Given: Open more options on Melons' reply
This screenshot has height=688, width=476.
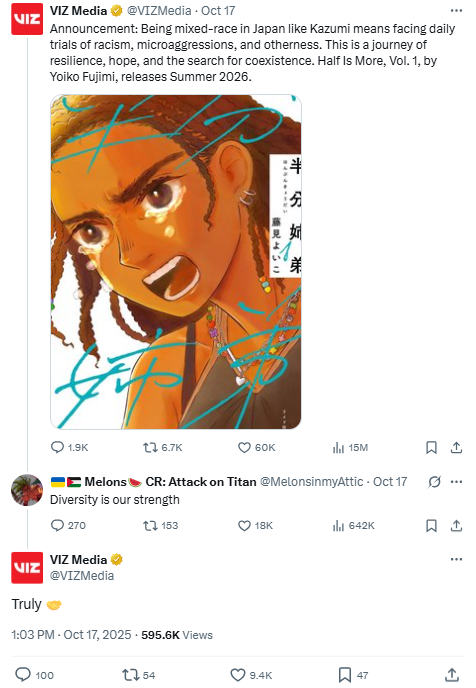Looking at the screenshot, I should point(456,482).
